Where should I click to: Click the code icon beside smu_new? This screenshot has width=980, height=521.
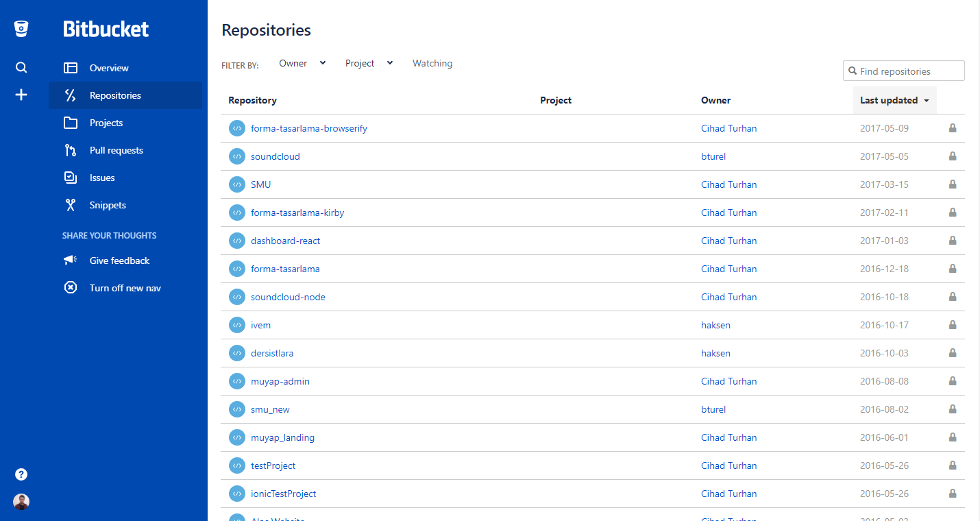[236, 409]
